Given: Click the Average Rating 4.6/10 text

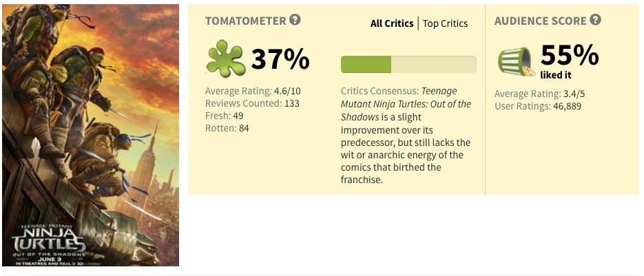Looking at the screenshot, I should pyautogui.click(x=254, y=91).
